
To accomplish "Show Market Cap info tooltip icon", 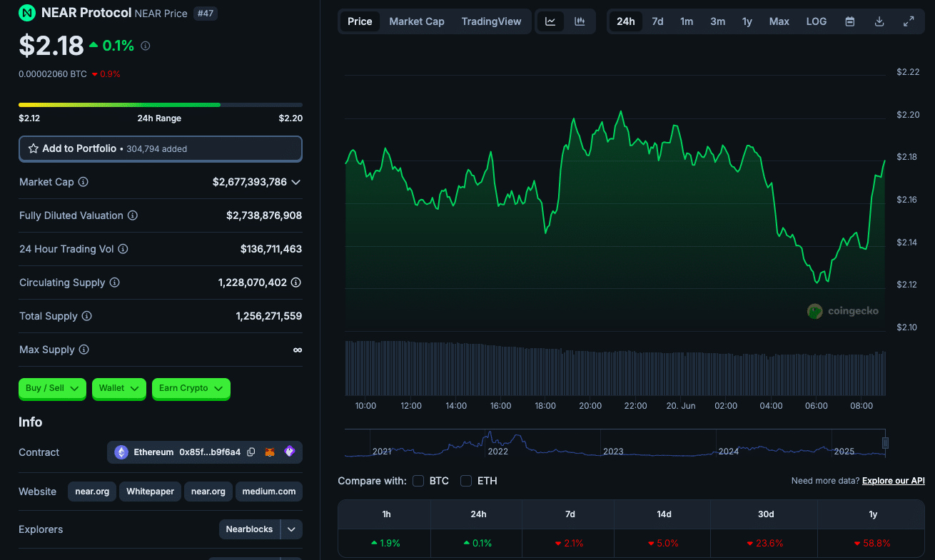I will (83, 182).
